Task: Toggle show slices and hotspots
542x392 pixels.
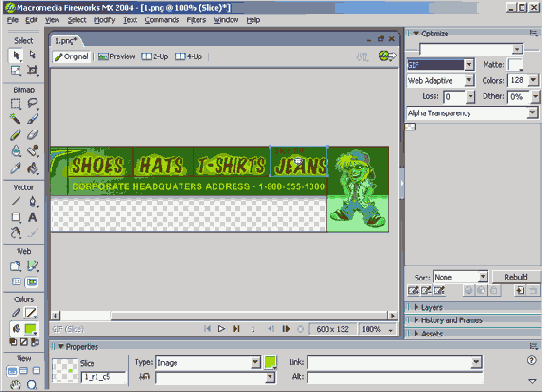Action: point(31,282)
